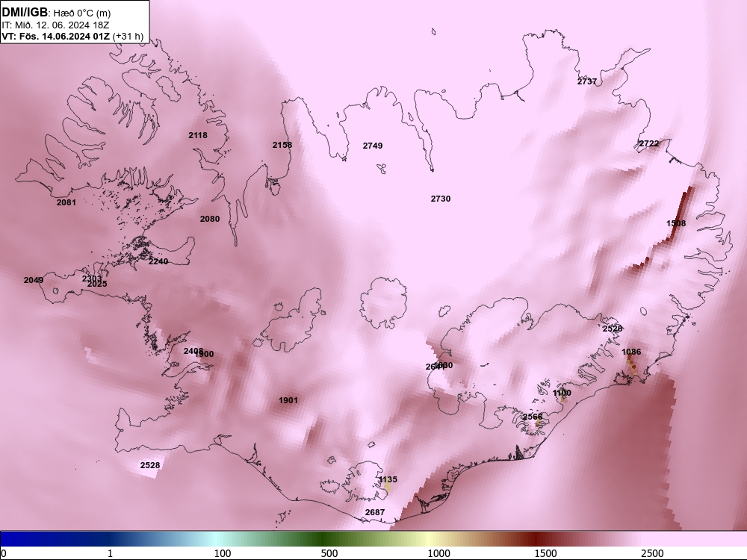This screenshot has height=560, width=747.
Task: Click the map value 2049
Action: (34, 280)
